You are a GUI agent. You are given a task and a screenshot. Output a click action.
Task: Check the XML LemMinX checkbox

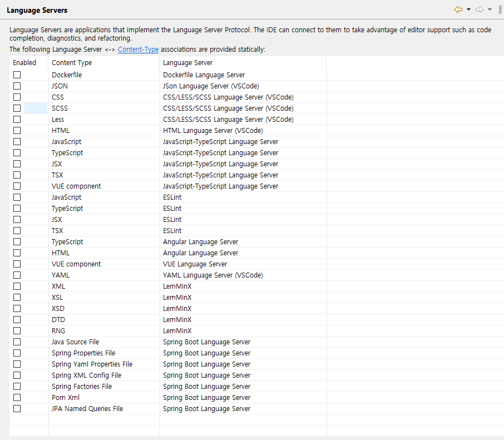click(17, 286)
